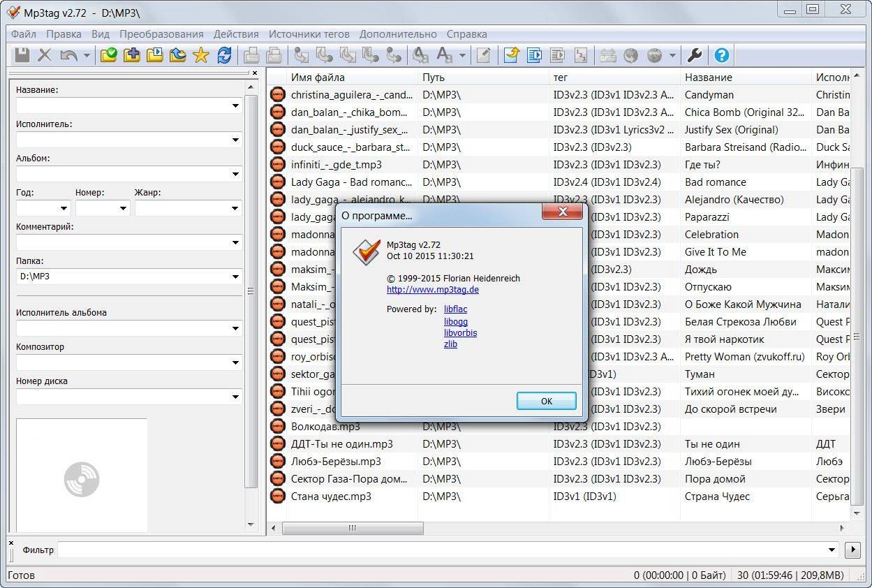Open the Файл menu
This screenshot has height=588, width=872.
click(24, 34)
